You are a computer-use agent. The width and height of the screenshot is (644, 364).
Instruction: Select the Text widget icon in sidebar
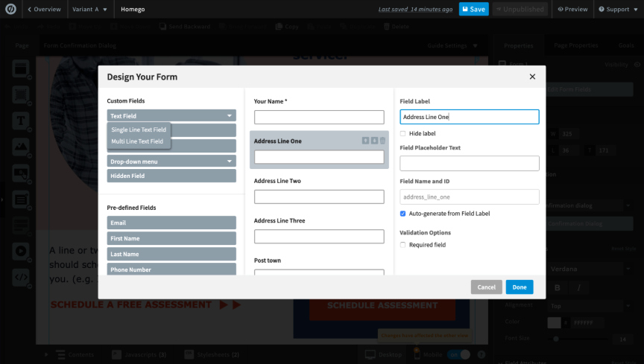pyautogui.click(x=21, y=121)
